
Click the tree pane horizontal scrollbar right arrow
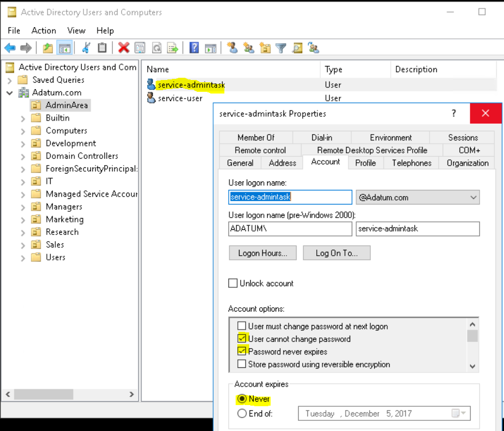point(131,394)
